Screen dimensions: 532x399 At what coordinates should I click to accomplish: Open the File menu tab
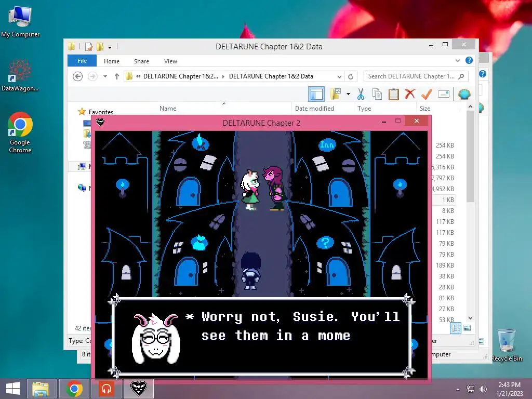point(82,61)
